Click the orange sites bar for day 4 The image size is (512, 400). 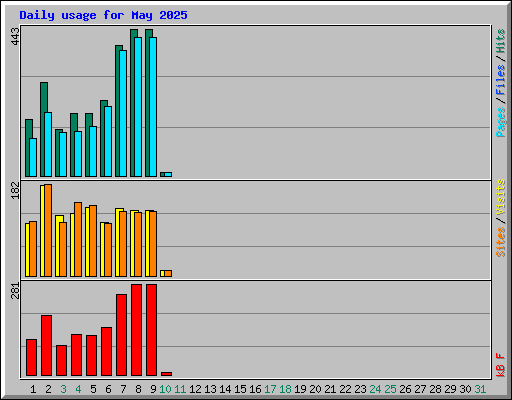[x=78, y=239]
